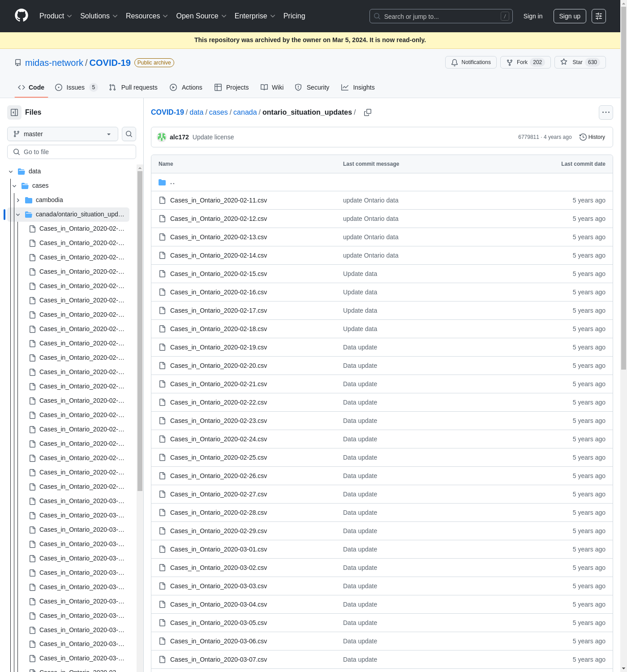Copy the file path with copy icon
Viewport: 627px width, 672px height.
(368, 112)
